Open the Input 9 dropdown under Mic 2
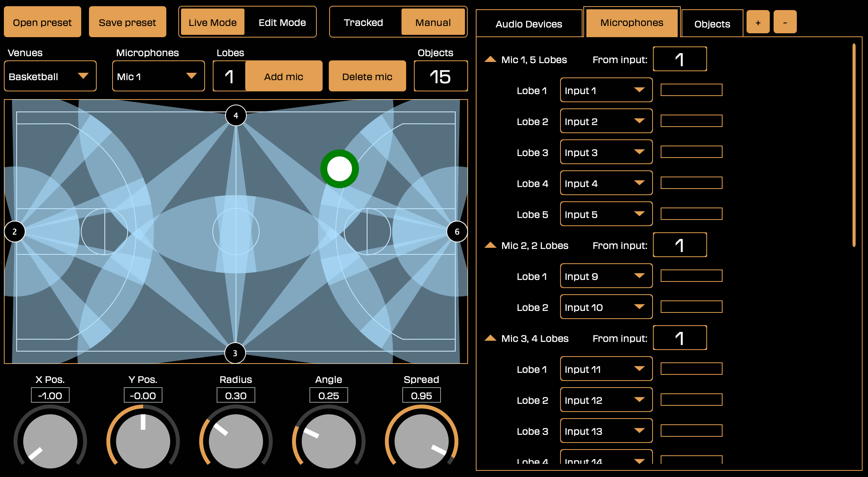The height and width of the screenshot is (477, 868). [x=607, y=276]
